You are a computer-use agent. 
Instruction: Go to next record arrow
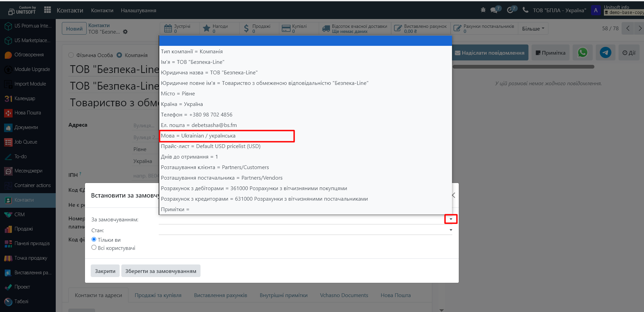pyautogui.click(x=640, y=29)
